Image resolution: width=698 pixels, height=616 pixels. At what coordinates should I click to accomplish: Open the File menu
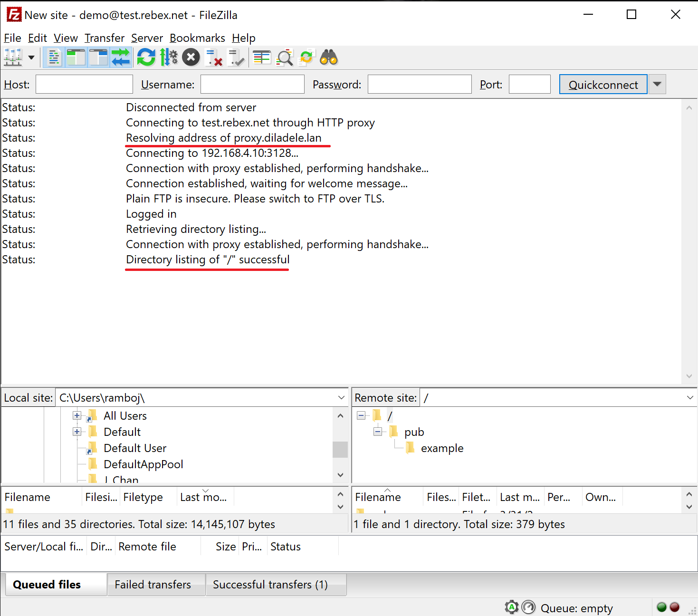(12, 38)
